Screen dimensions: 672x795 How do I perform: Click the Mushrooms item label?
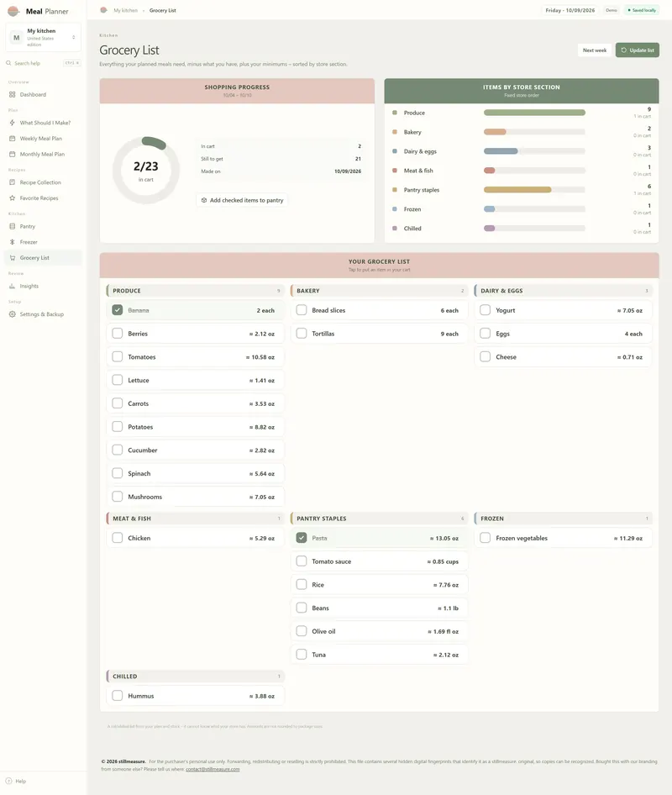(x=145, y=497)
